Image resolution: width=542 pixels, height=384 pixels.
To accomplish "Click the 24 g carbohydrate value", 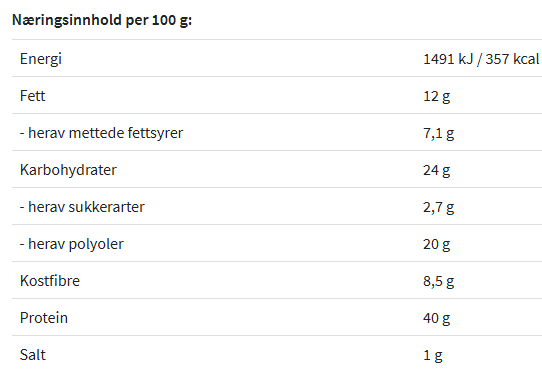I will [437, 170].
